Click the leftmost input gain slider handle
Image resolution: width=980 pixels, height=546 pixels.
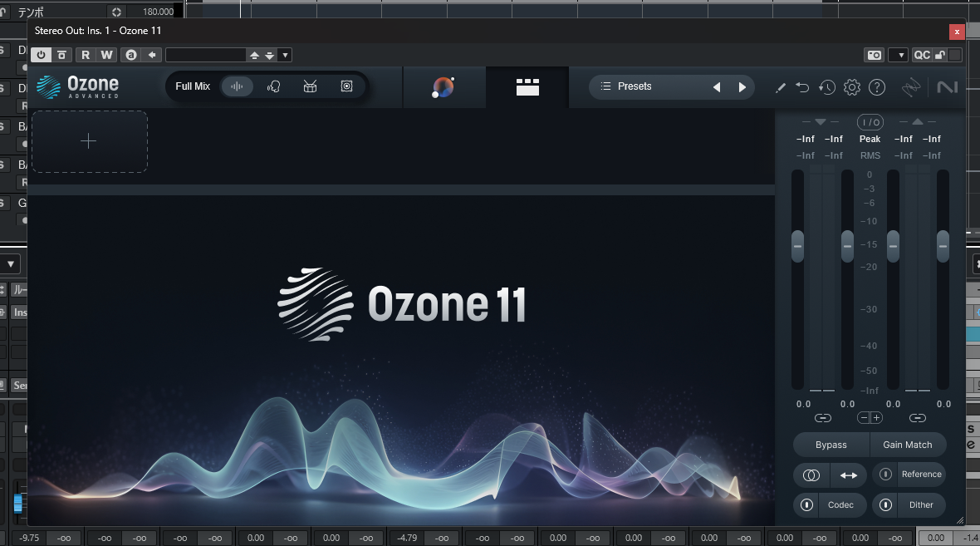(797, 246)
